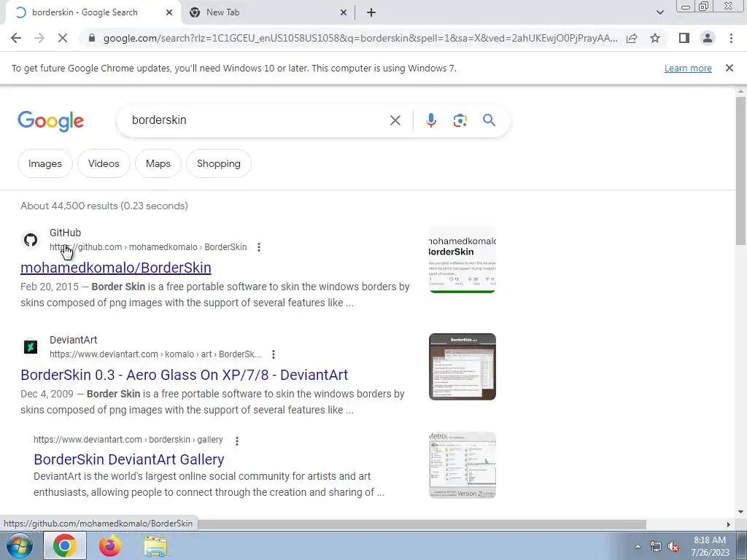Start a search by voice
The width and height of the screenshot is (747, 560).
coord(431,120)
